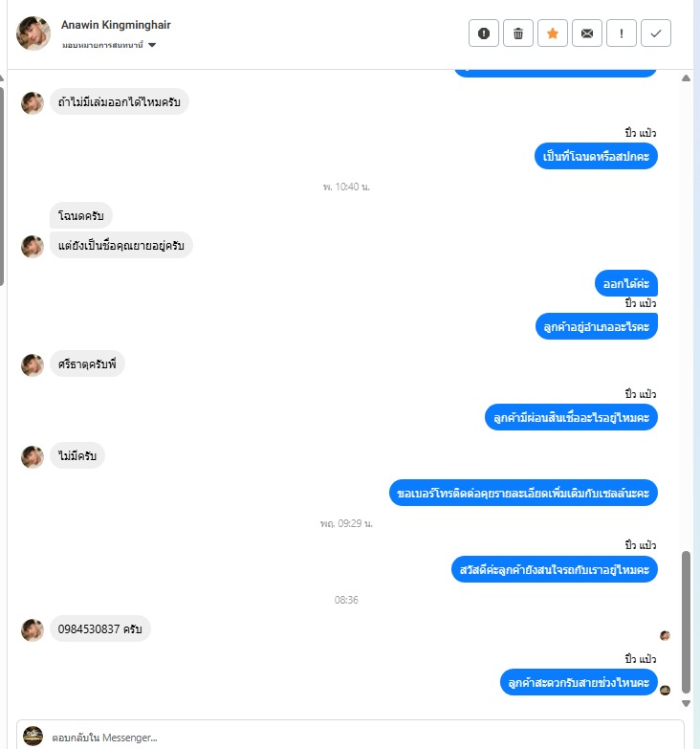Click the Anawin Kingminghair contact name
This screenshot has width=700, height=749.
tap(116, 25)
